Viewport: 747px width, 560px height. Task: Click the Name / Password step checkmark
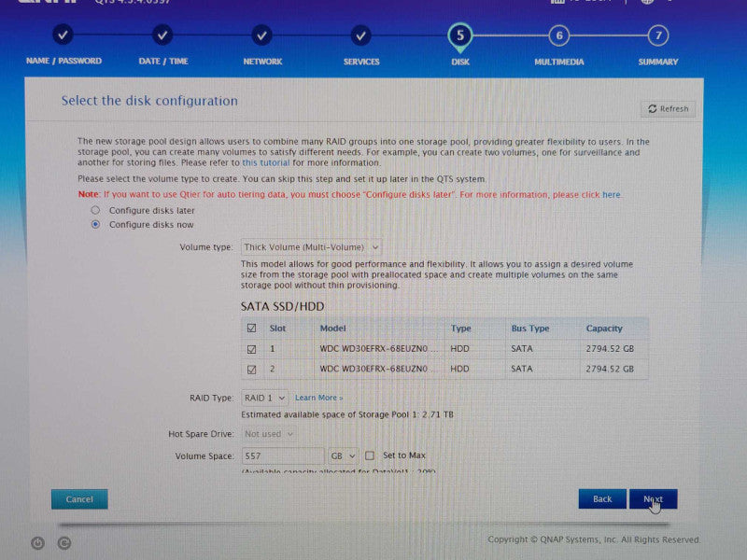(x=63, y=35)
